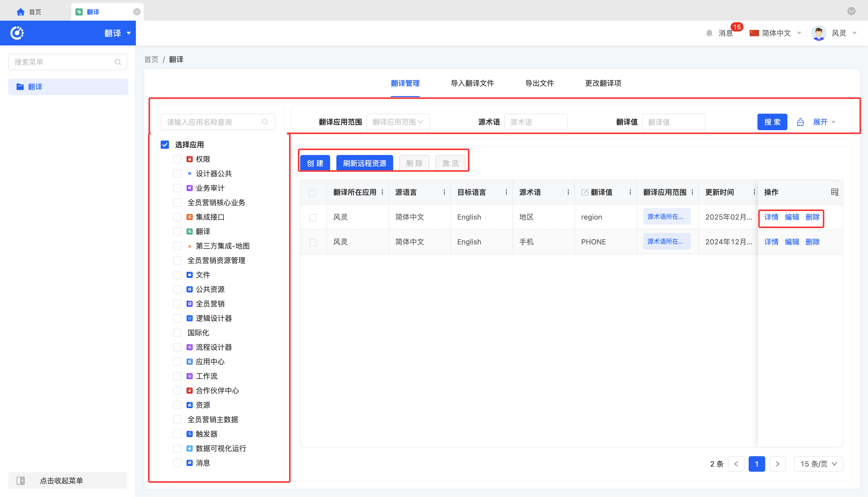Open the 翻译应用范围 filter dropdown

coord(398,122)
